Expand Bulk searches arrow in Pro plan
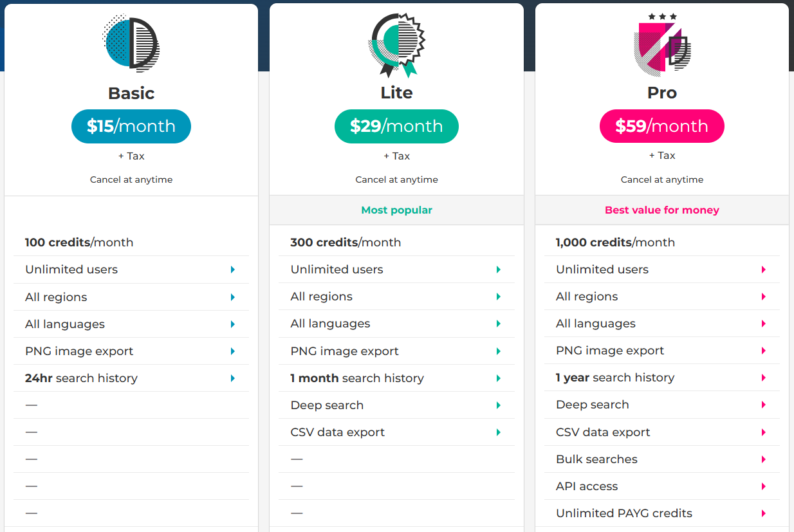The height and width of the screenshot is (532, 794). click(x=764, y=459)
